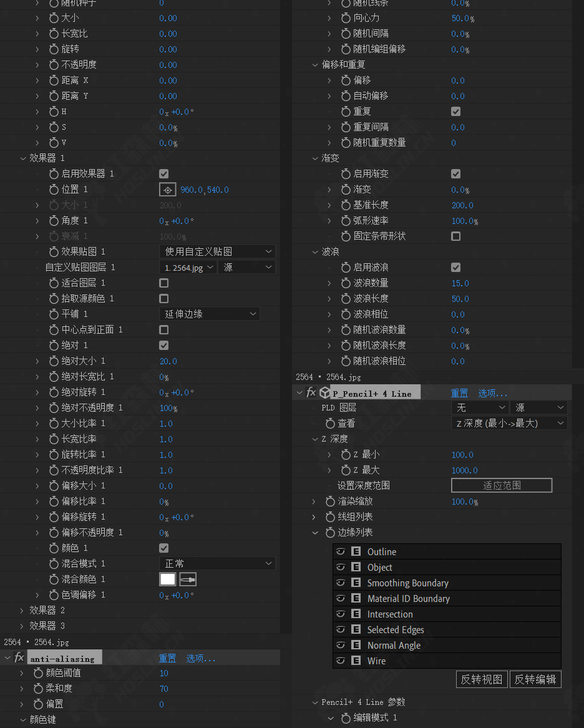
Task: Click the 反转编辑 button
Action: (x=536, y=679)
